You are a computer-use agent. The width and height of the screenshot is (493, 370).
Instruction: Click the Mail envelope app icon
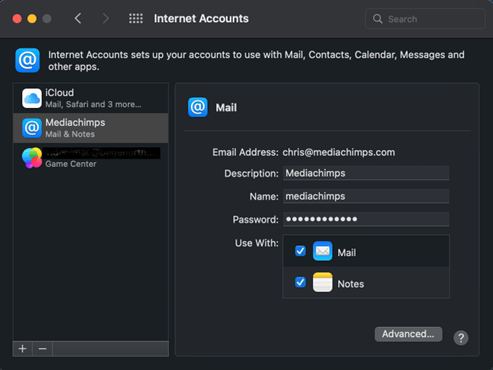tap(322, 251)
